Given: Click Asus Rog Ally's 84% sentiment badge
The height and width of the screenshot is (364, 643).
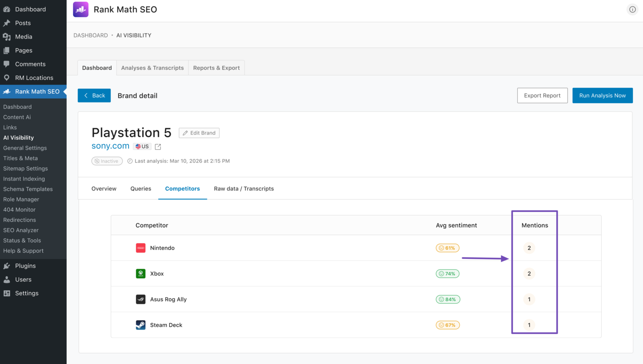Looking at the screenshot, I should pos(448,299).
